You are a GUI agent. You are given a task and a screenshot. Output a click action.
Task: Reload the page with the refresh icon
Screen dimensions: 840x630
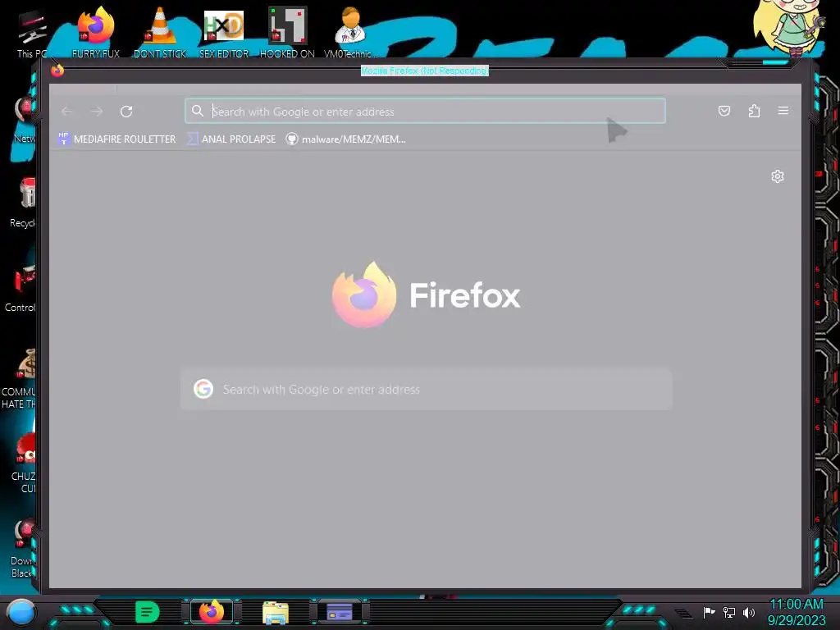coord(126,112)
